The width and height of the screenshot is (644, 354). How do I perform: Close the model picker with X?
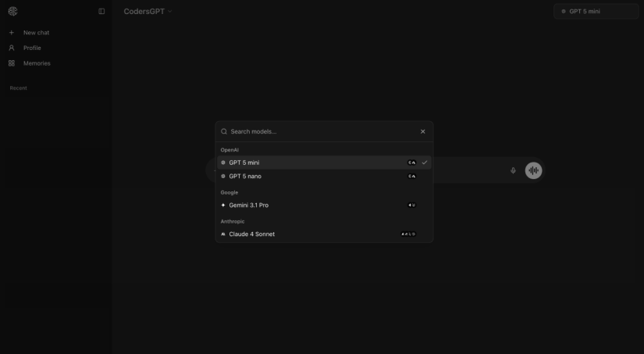(422, 131)
